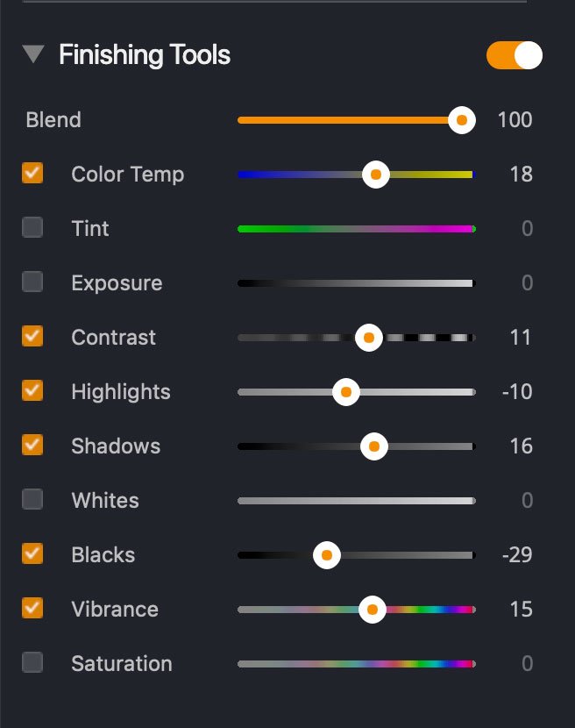Click the Color Temp slider knob
Screen dimensions: 575x728
375,175
